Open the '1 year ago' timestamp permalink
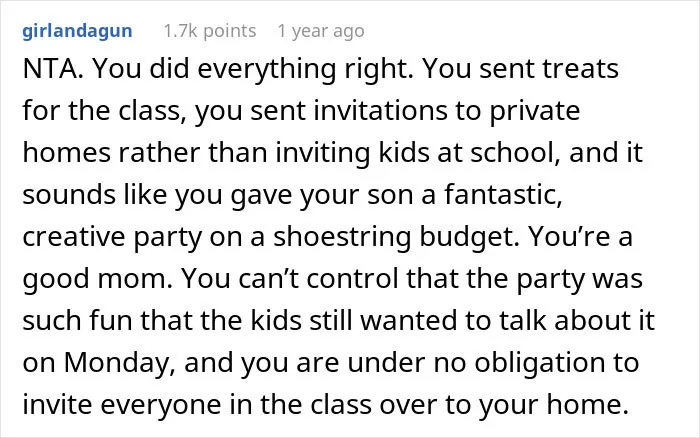This screenshot has width=700, height=438. click(x=321, y=31)
